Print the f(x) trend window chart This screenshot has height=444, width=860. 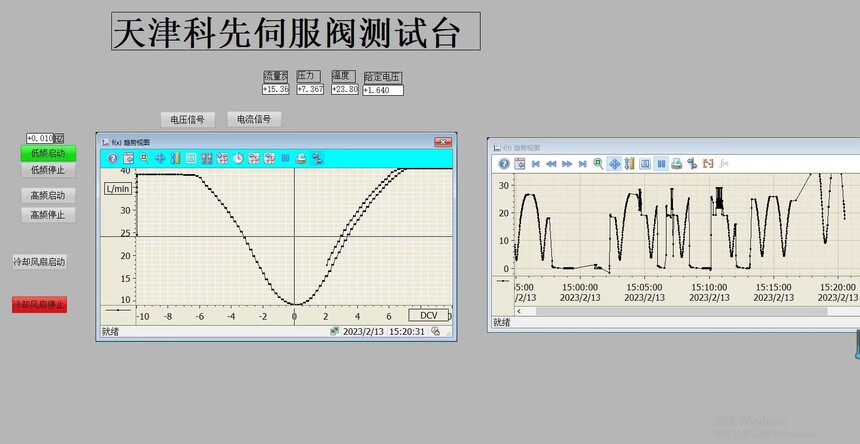click(x=301, y=158)
